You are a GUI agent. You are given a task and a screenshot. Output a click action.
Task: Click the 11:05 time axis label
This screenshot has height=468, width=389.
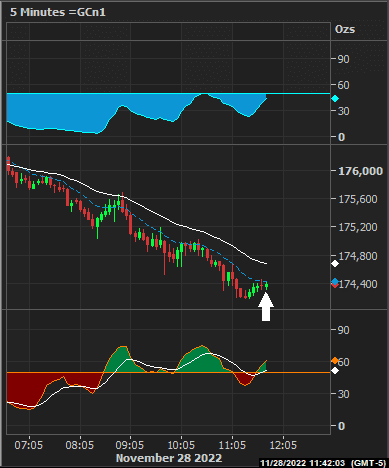[x=232, y=445]
